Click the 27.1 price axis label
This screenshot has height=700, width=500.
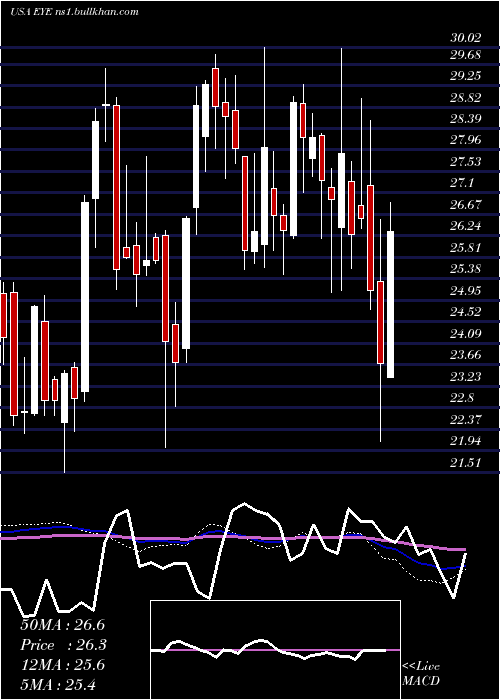[462, 183]
